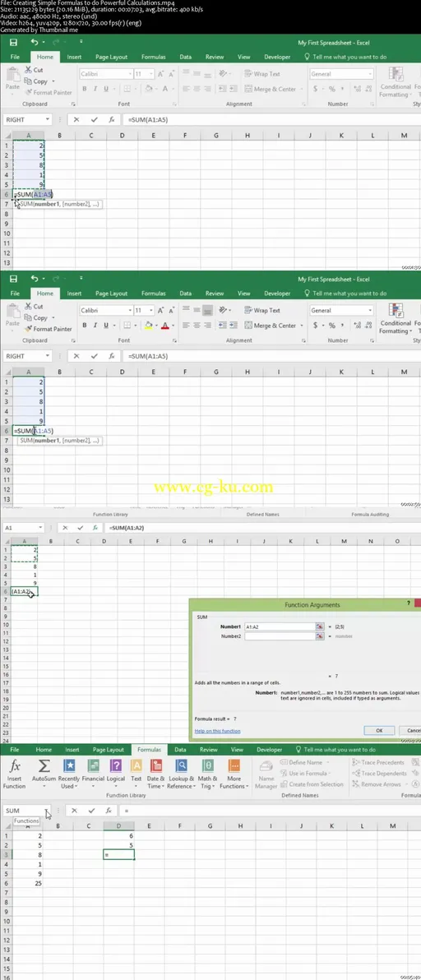Click Cancel in Function Arguments dialog
The width and height of the screenshot is (421, 980).
pos(412,730)
